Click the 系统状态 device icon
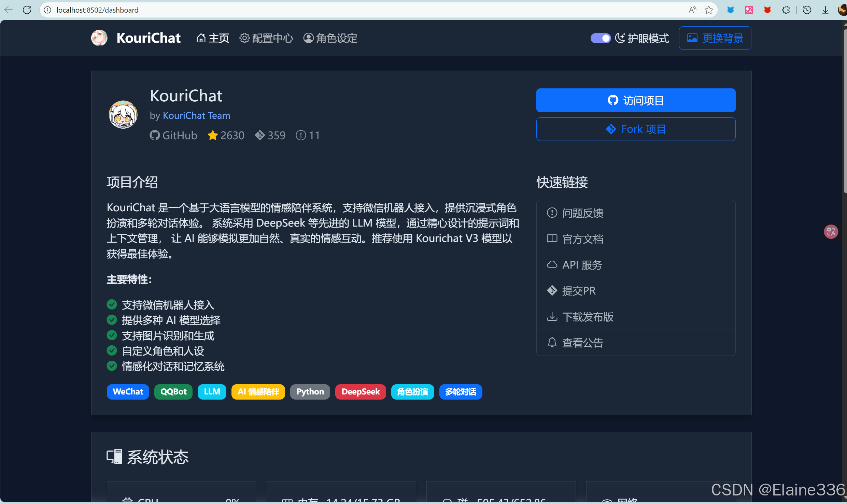The width and height of the screenshot is (847, 504). click(x=114, y=457)
